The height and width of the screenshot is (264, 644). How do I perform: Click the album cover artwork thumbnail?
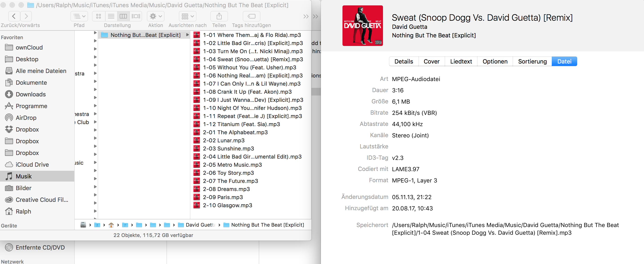click(x=362, y=26)
